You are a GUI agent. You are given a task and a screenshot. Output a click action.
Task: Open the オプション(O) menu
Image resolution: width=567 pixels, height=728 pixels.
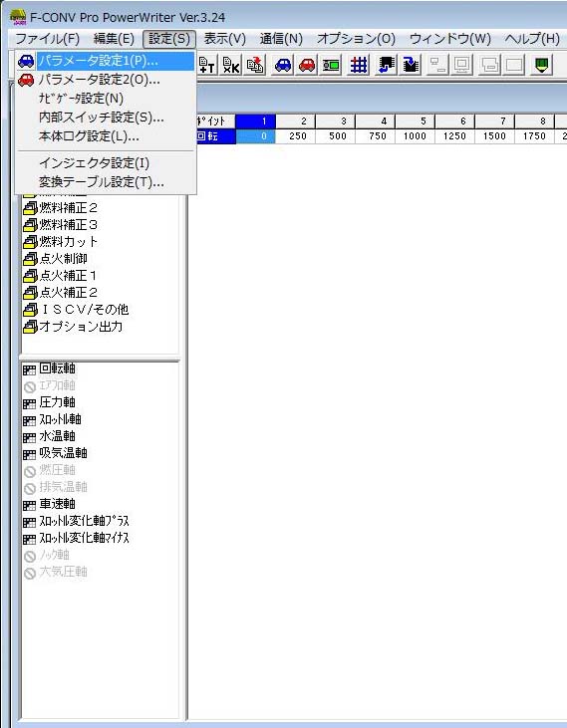click(356, 39)
